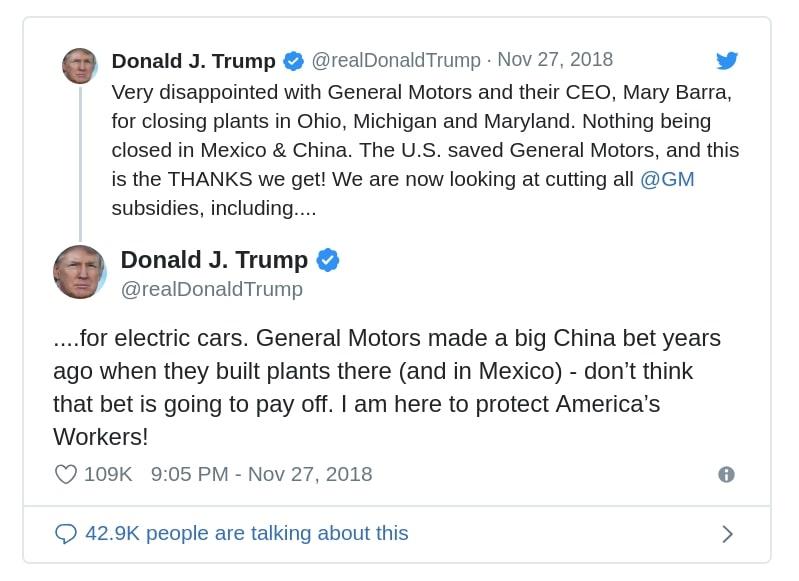799x581 pixels.
Task: Click main tweet text about electric cars
Action: (x=387, y=387)
